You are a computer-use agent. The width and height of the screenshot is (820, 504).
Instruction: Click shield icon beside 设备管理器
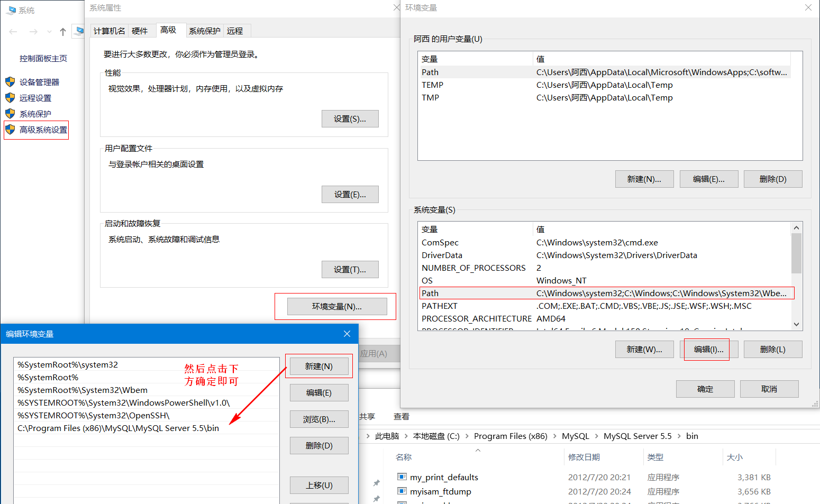(10, 82)
